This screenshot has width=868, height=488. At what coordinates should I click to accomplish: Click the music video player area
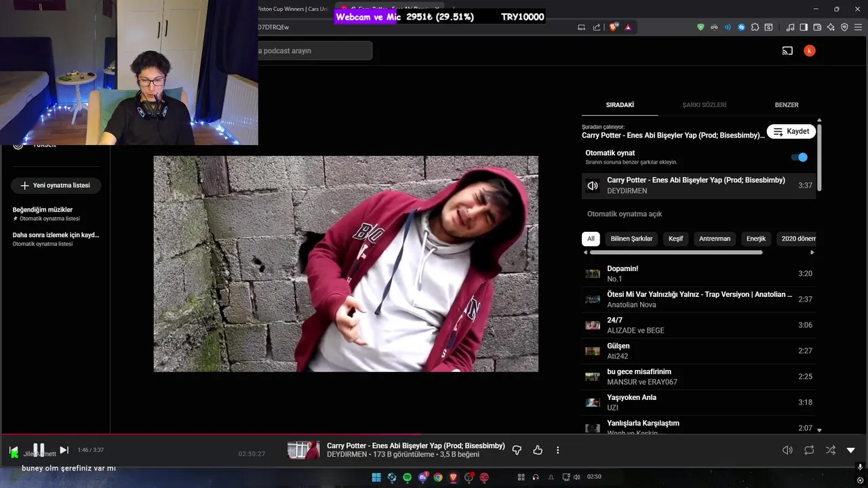click(346, 264)
